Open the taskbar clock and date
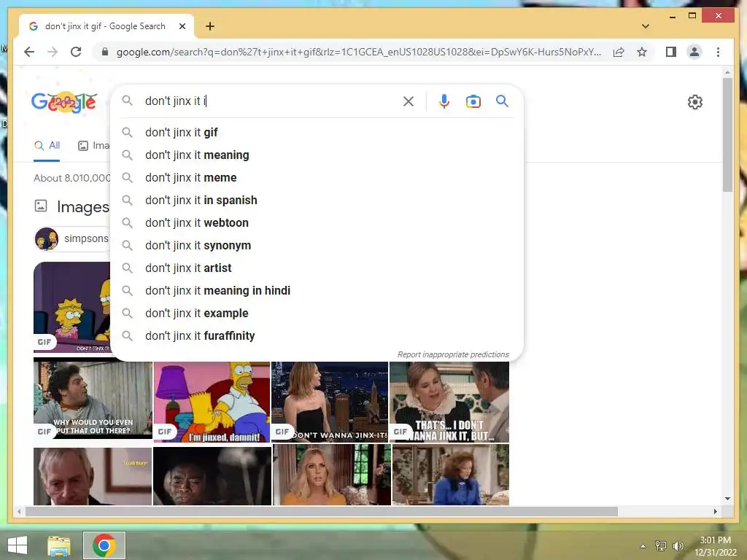 pyautogui.click(x=716, y=546)
